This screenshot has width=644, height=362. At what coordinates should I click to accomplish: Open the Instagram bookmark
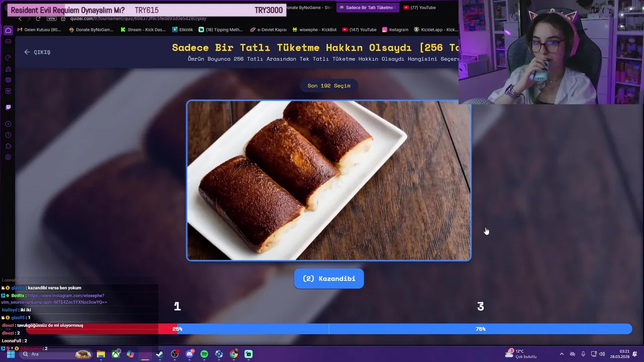(395, 30)
